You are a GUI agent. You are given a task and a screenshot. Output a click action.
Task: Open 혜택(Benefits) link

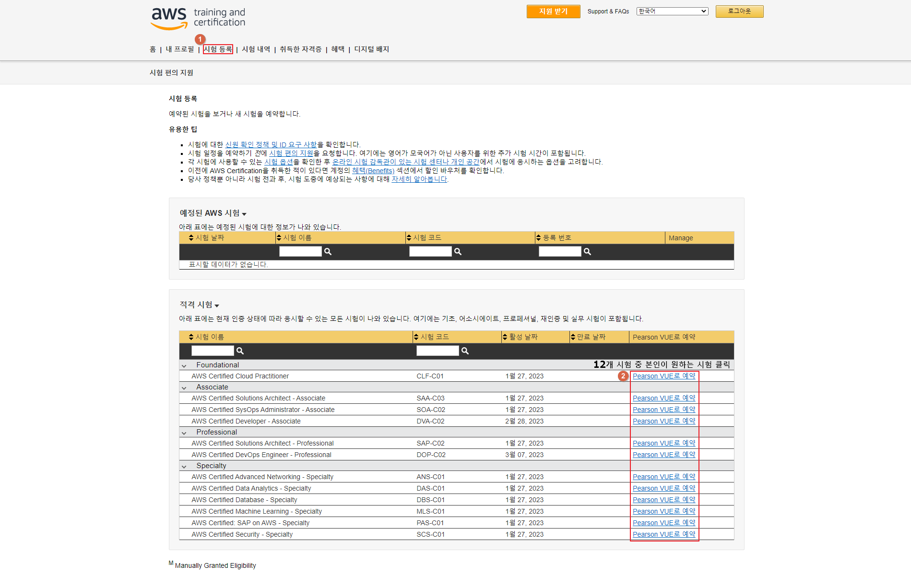373,171
